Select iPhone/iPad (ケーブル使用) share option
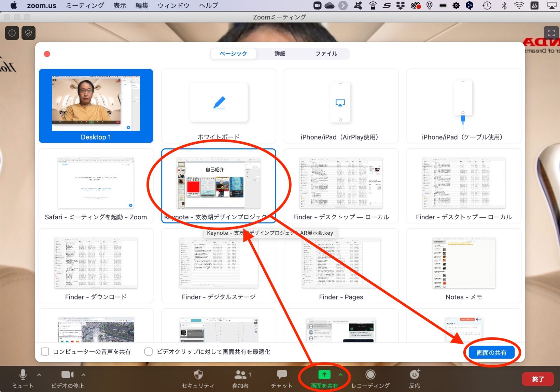This screenshot has height=392, width=560. coord(464,106)
